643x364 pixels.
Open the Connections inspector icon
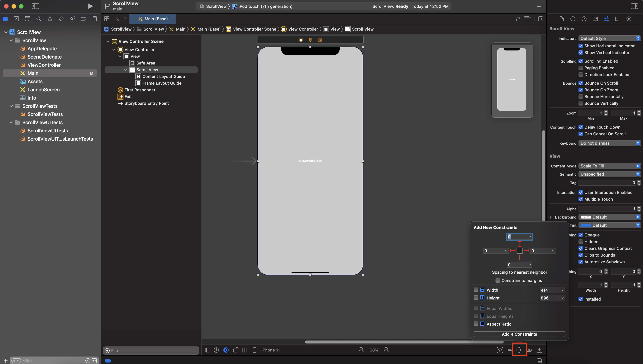pyautogui.click(x=628, y=19)
